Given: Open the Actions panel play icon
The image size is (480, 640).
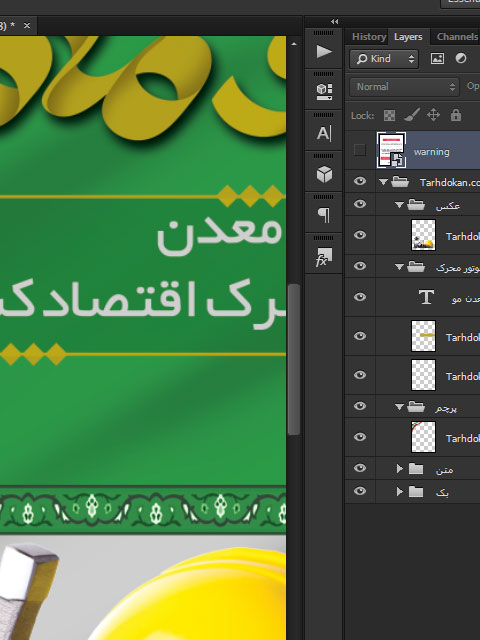Looking at the screenshot, I should click(x=324, y=51).
